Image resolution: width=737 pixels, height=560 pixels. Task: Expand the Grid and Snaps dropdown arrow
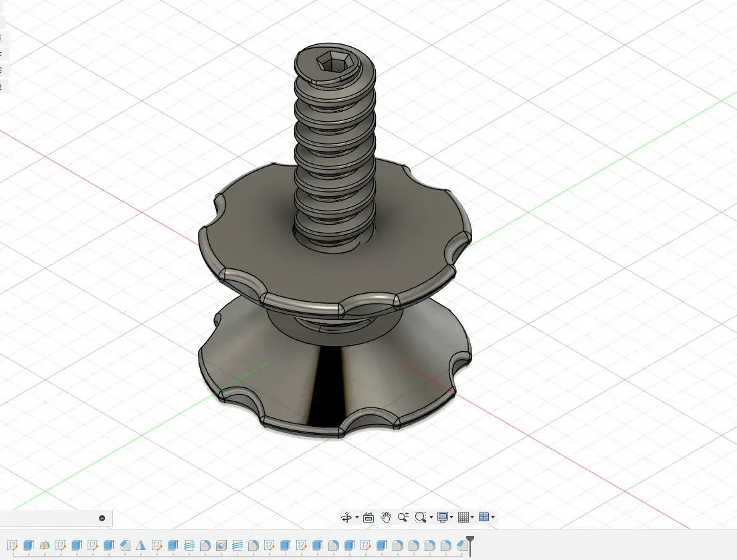click(472, 517)
